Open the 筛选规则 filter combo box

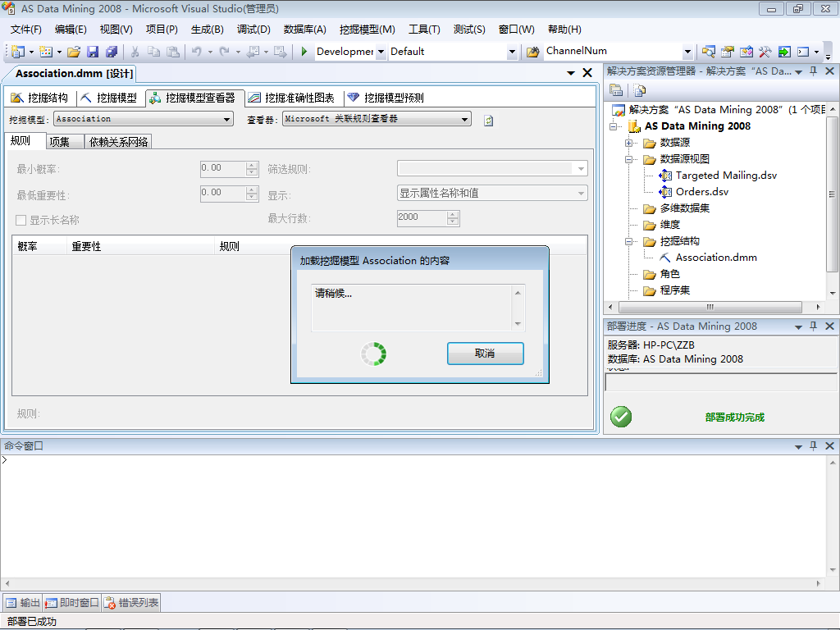coord(492,168)
